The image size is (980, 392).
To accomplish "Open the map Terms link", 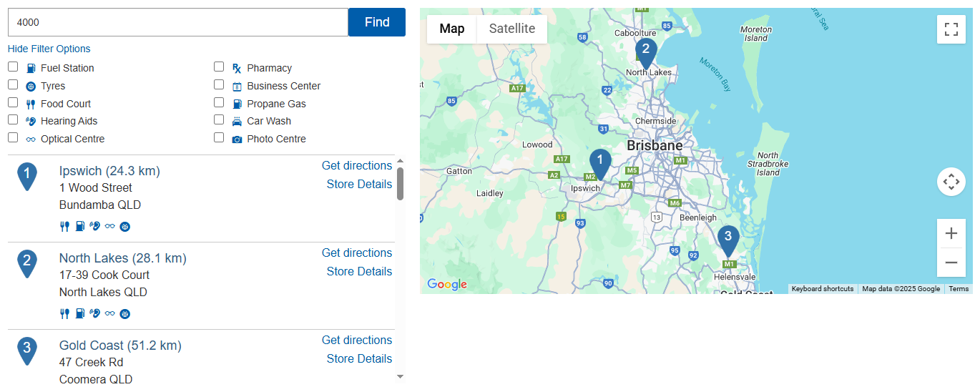I will pos(959,289).
